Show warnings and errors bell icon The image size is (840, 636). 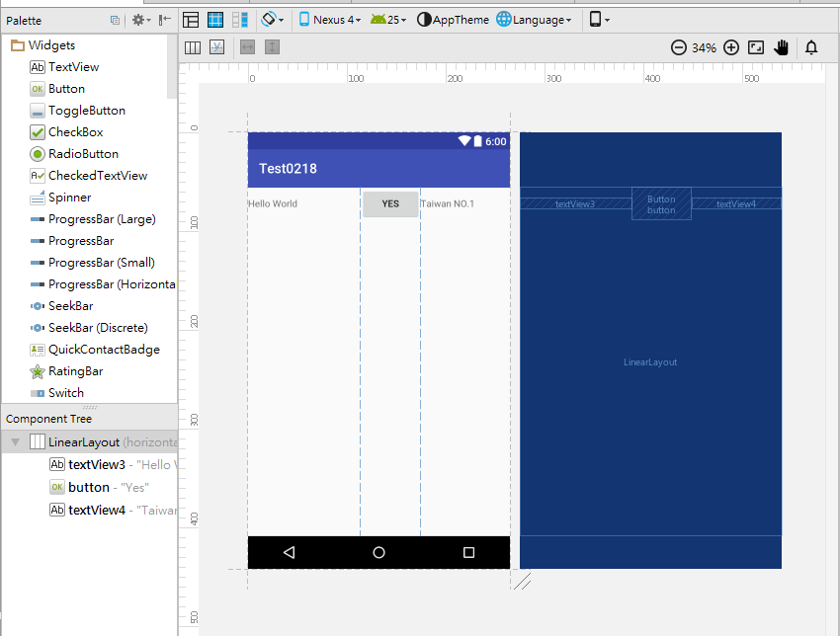coord(811,47)
